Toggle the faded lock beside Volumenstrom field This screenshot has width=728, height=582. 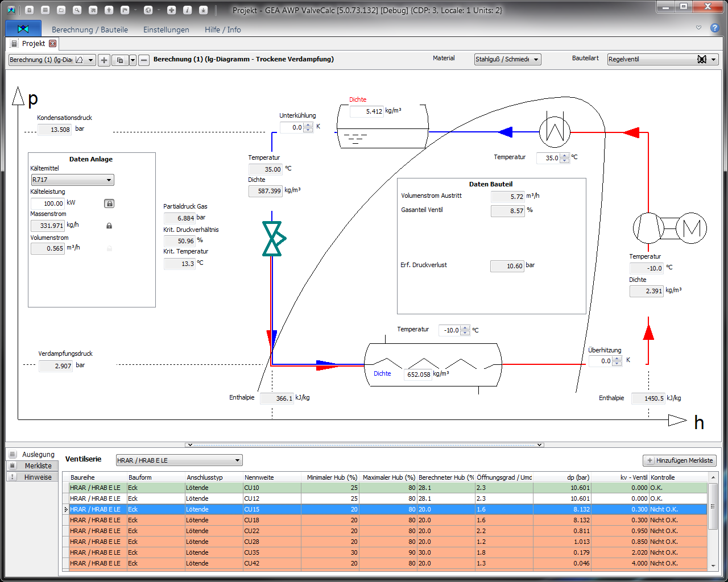point(109,248)
